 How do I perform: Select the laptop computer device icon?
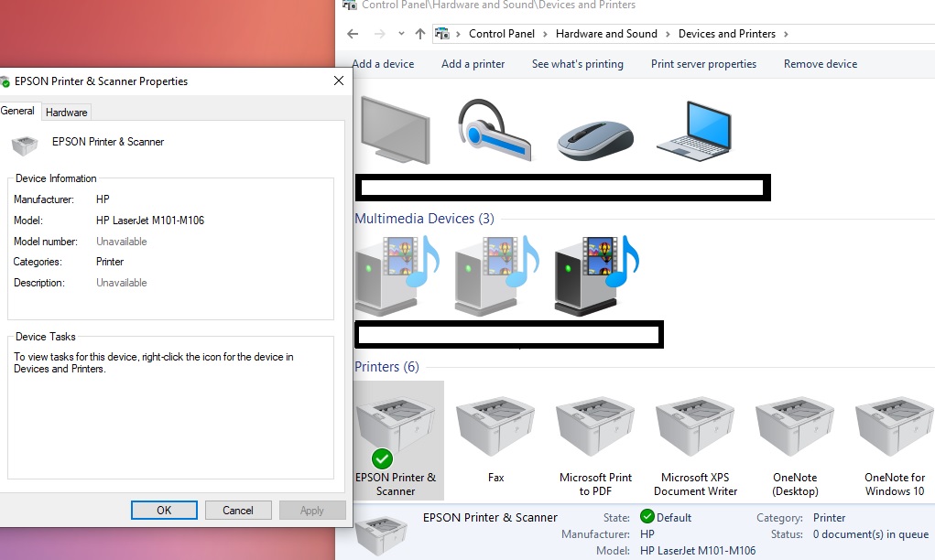694,132
